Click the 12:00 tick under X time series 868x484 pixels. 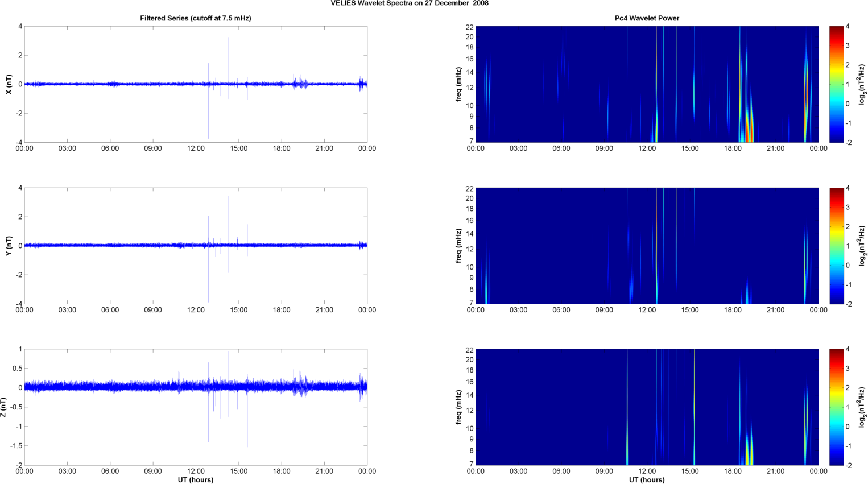coord(196,148)
